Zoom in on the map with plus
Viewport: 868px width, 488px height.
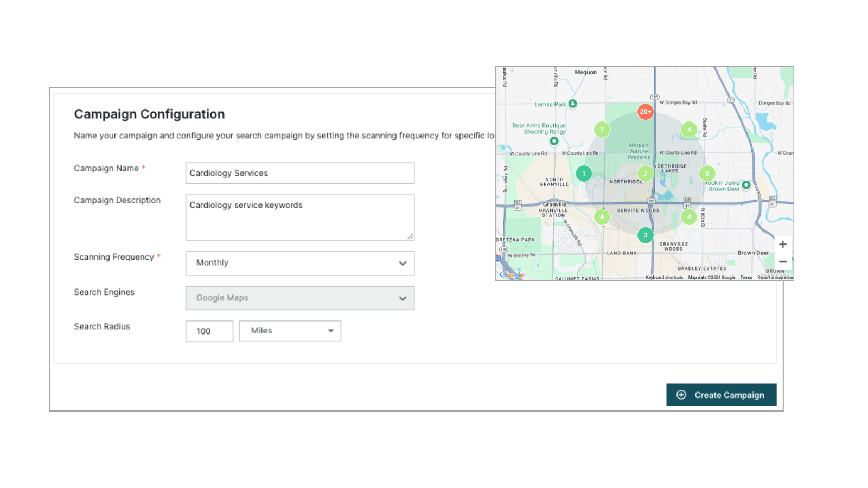coord(782,245)
